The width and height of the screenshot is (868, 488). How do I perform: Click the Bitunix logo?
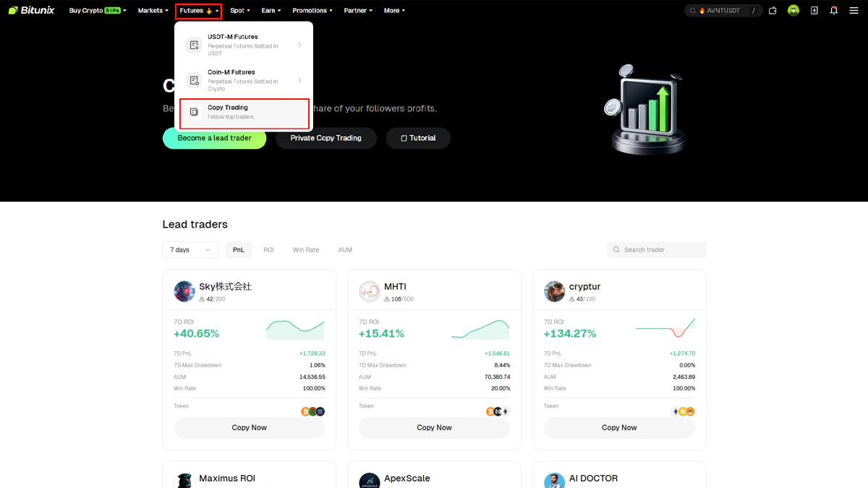point(33,11)
